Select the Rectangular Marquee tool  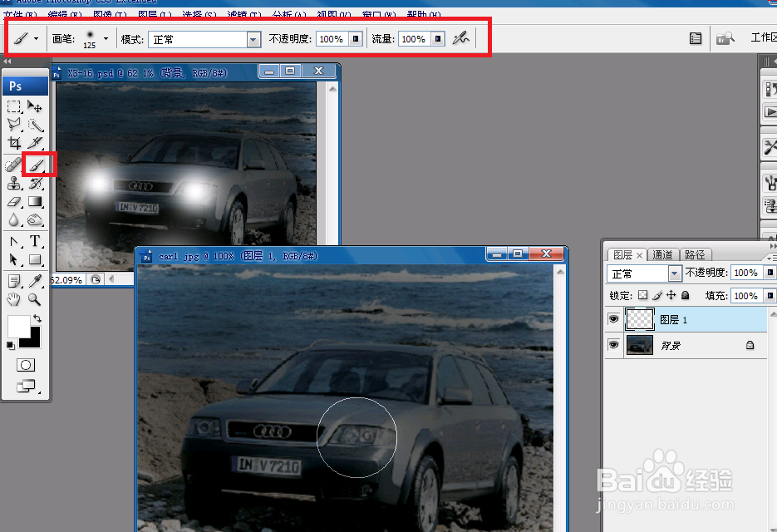14,106
